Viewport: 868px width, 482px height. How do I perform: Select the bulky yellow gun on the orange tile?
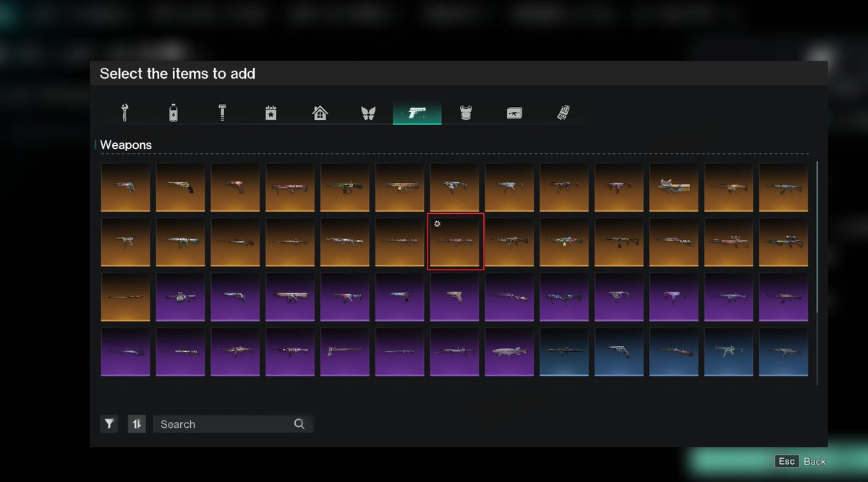pos(674,186)
